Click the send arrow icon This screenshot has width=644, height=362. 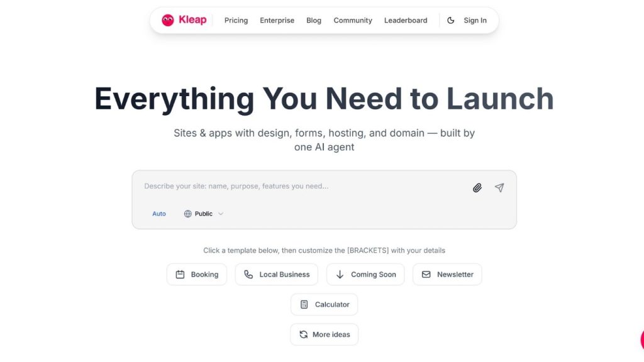pyautogui.click(x=499, y=187)
